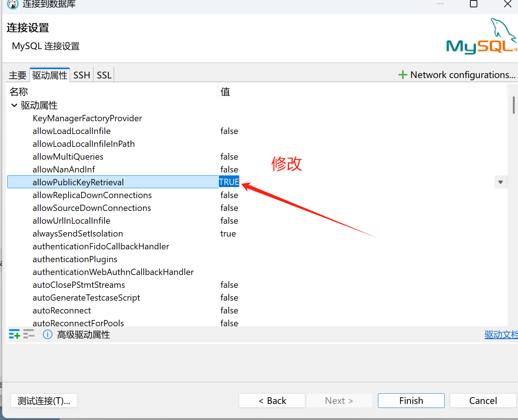The height and width of the screenshot is (420, 518).
Task: Go Back to previous wizard page
Action: point(272,401)
